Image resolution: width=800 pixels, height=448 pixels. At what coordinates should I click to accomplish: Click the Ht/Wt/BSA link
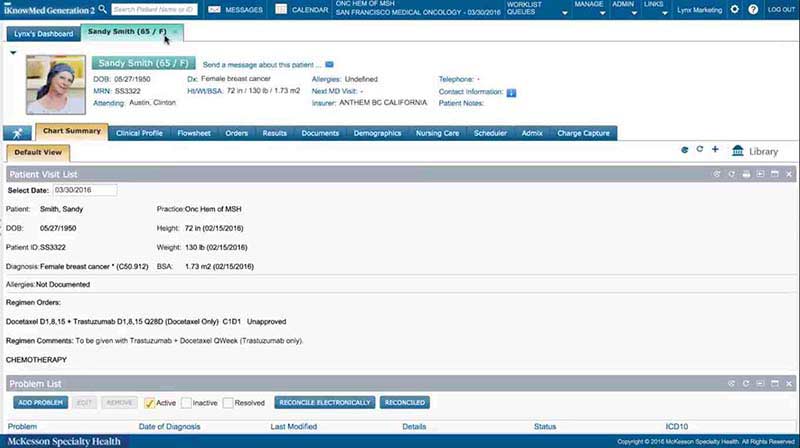coord(205,91)
